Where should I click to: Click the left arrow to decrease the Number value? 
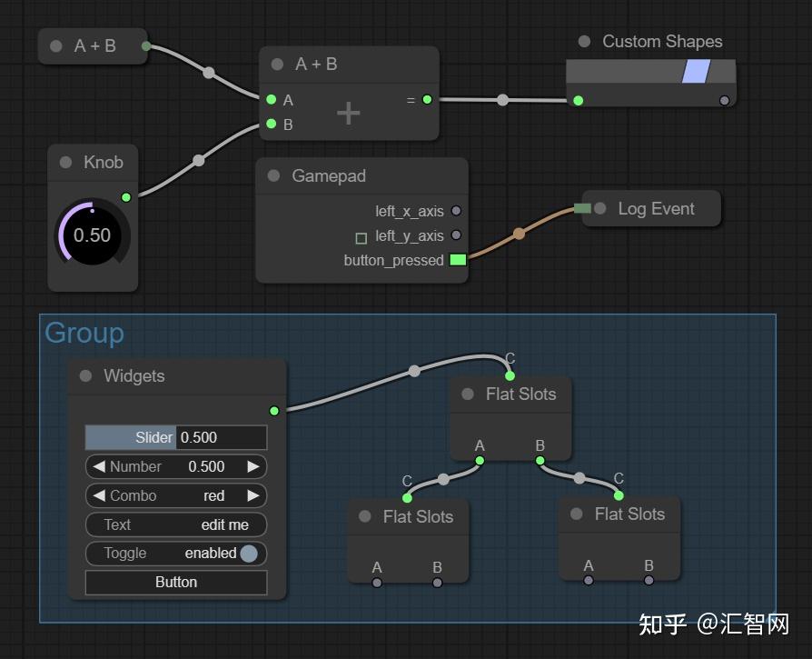point(97,466)
